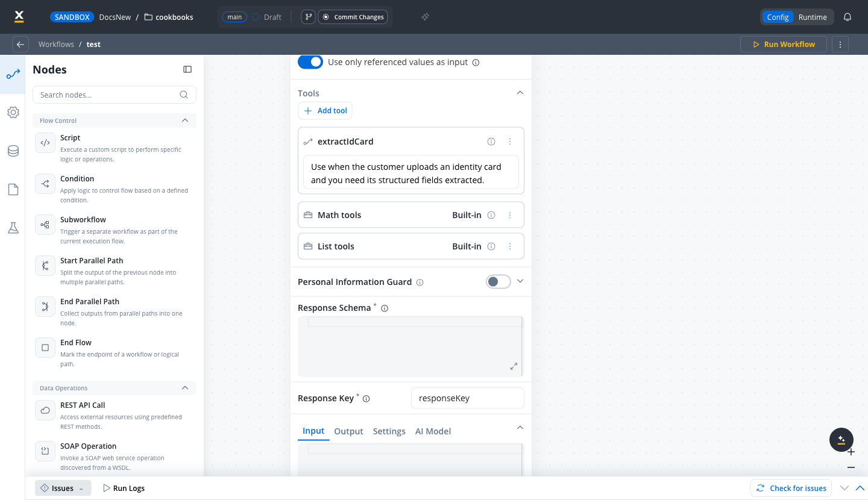Expand the Personal Information Guard section

[520, 281]
